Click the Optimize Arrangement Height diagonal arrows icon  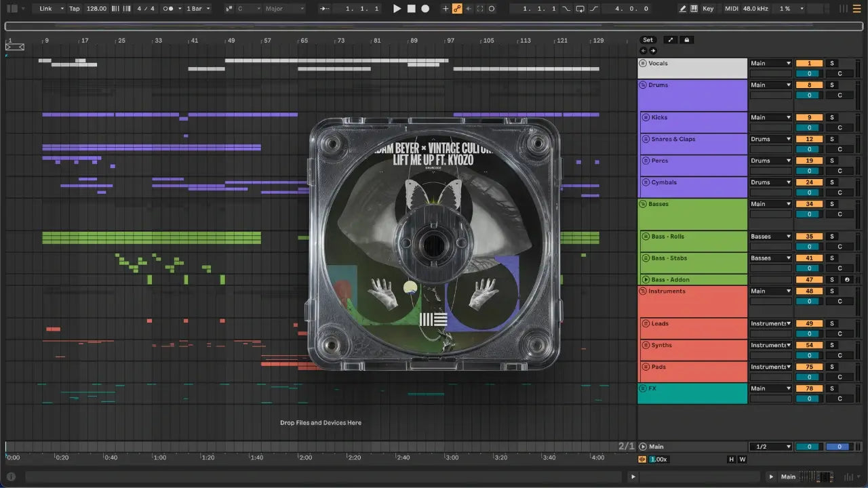coord(671,40)
